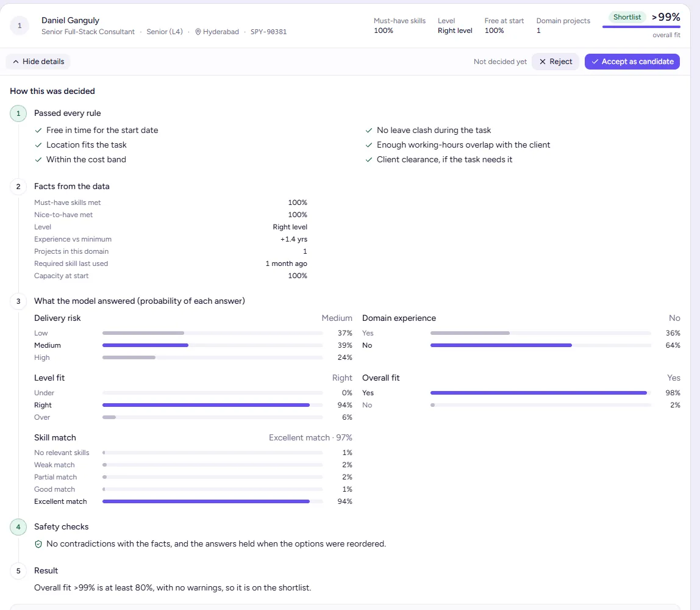The image size is (700, 610).
Task: Click the checkmark beside Within the cost band
Action: 38,160
